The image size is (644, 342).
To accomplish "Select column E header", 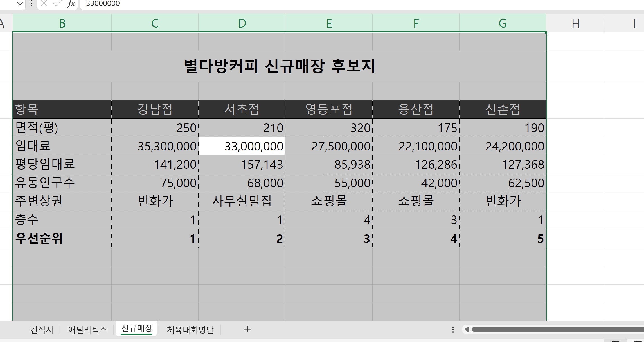I will click(x=329, y=23).
